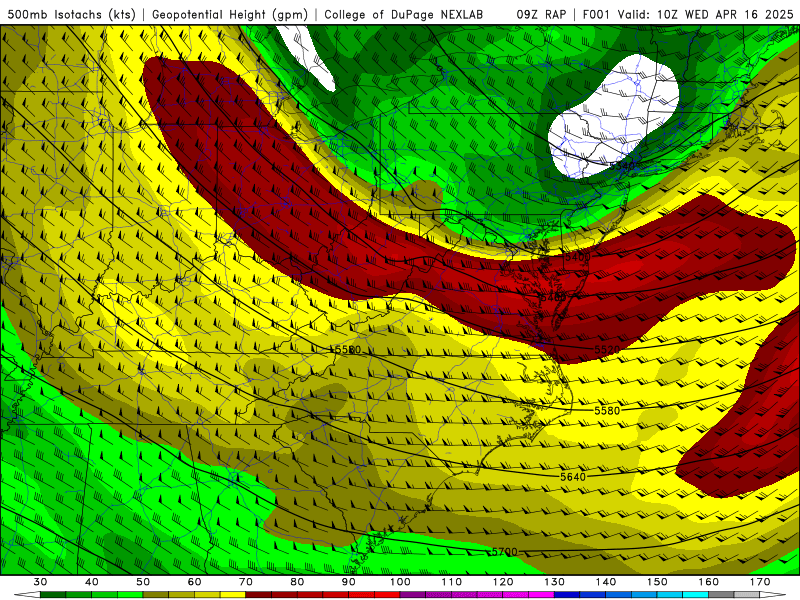
Task: Click the 120 knot value on the color scale
Action: point(503,582)
